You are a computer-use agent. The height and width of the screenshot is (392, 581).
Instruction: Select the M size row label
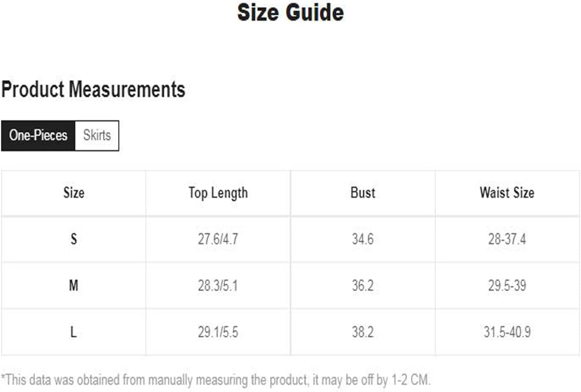(74, 286)
